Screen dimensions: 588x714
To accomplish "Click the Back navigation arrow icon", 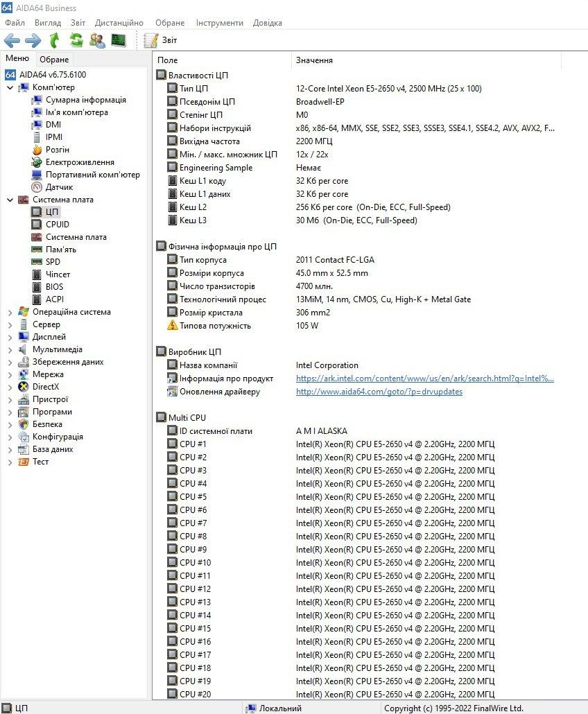I will tap(12, 40).
